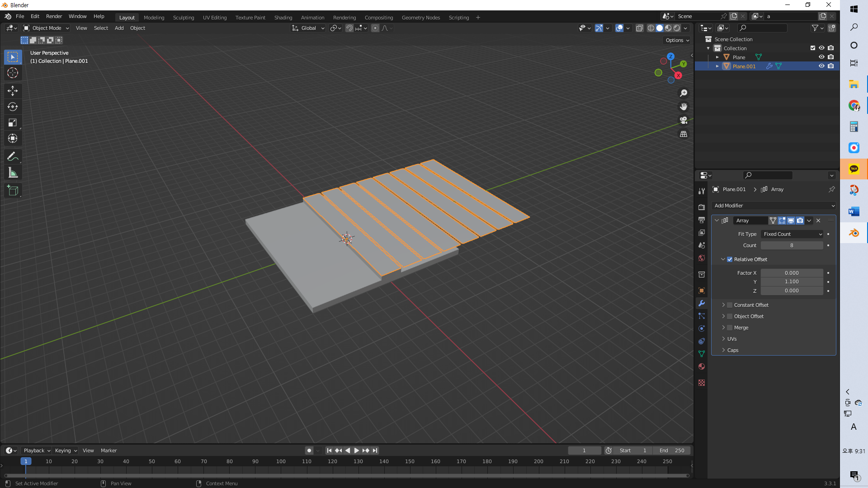Disable the Relative Offset checkbox

pos(730,259)
